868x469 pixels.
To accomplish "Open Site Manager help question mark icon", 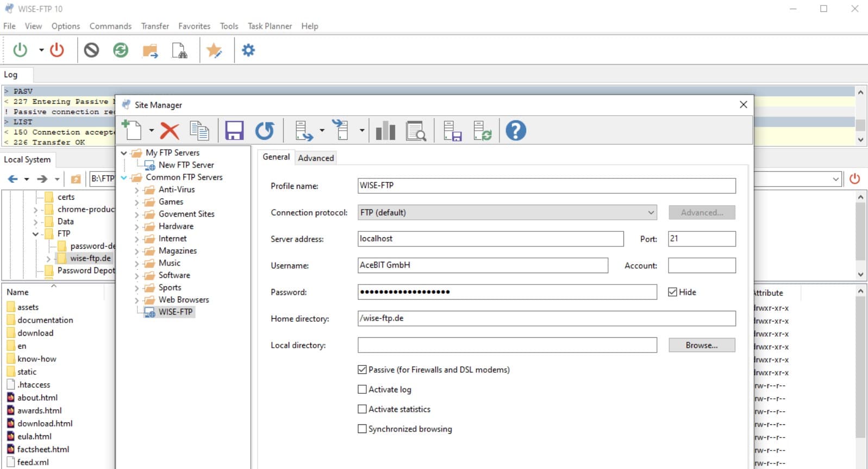I will [x=516, y=131].
